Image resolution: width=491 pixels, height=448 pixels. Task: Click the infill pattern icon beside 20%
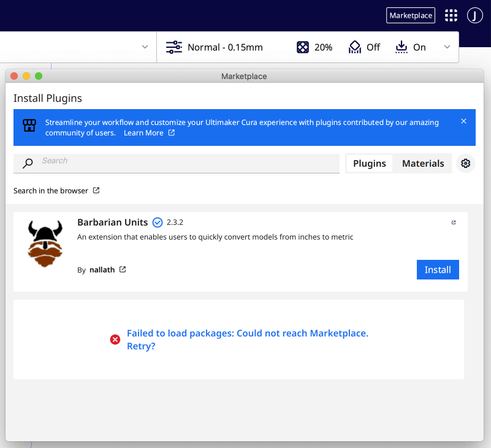(x=302, y=47)
